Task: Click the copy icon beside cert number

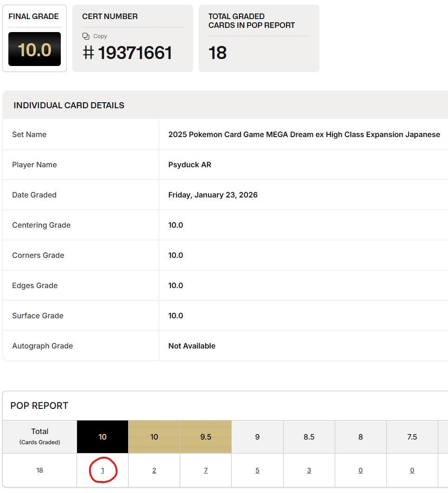Action: pos(86,36)
